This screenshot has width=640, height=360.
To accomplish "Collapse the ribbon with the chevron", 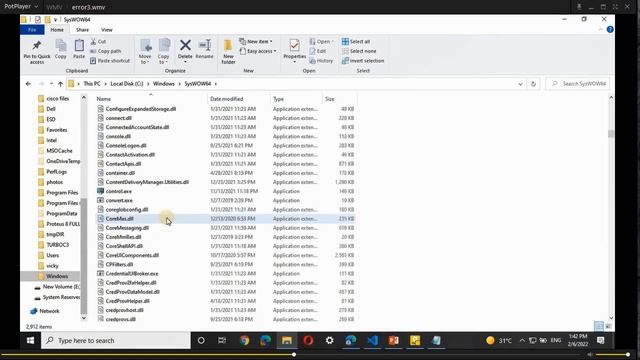I will (x=600, y=30).
